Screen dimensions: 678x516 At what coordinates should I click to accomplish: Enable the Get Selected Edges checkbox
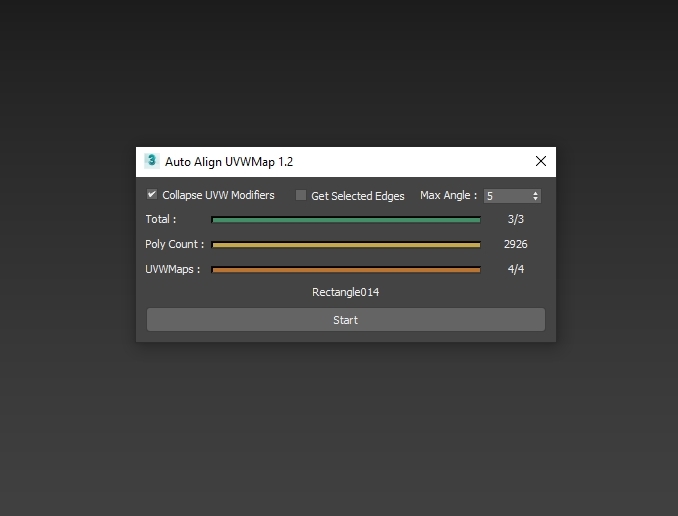[x=301, y=196]
